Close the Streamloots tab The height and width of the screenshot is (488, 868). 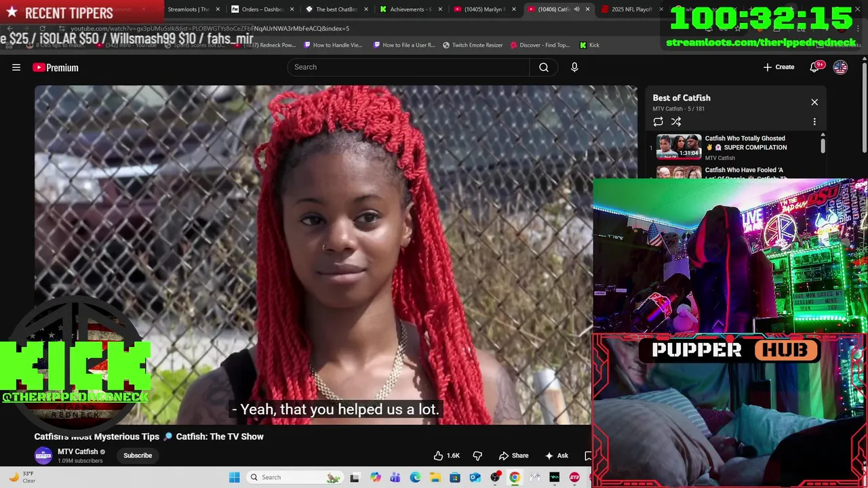click(x=218, y=9)
